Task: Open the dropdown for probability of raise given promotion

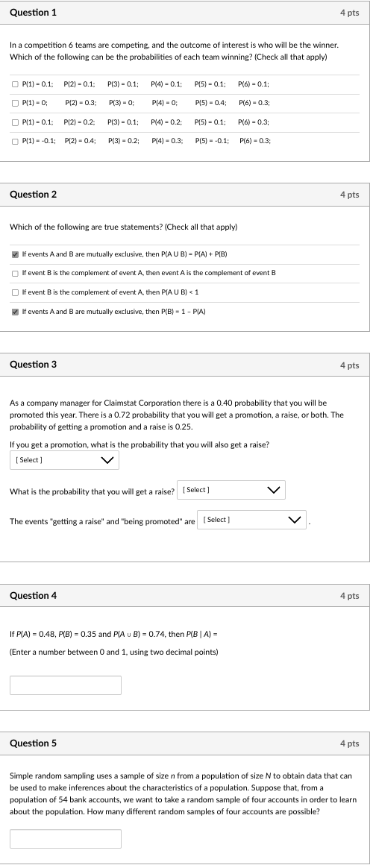Action: 64,460
